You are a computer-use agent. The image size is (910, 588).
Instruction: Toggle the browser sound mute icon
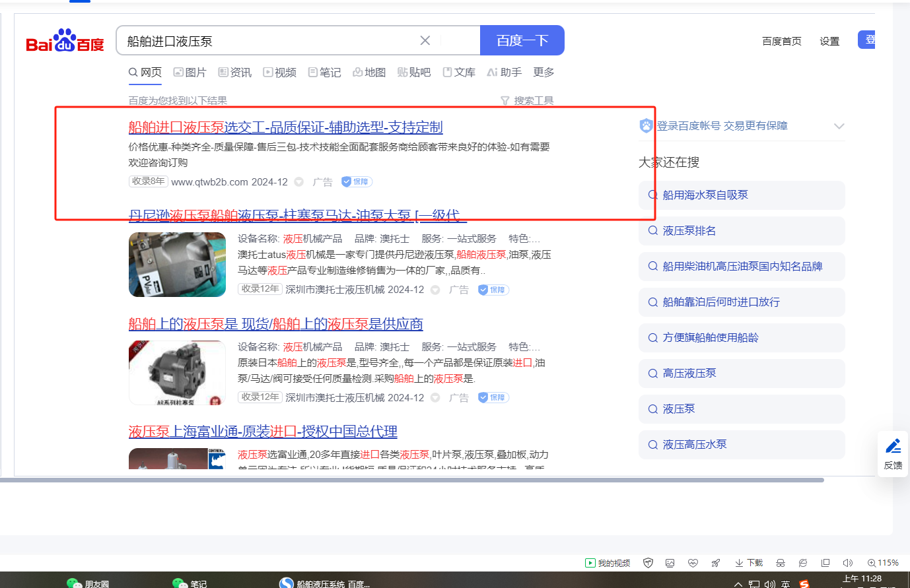coord(848,563)
